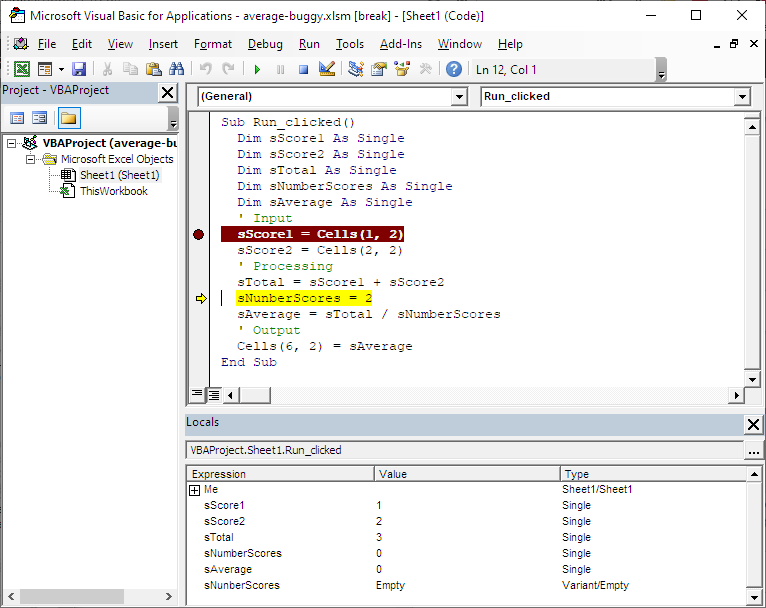This screenshot has width=766, height=608.
Task: Open the View menu
Action: tap(120, 44)
